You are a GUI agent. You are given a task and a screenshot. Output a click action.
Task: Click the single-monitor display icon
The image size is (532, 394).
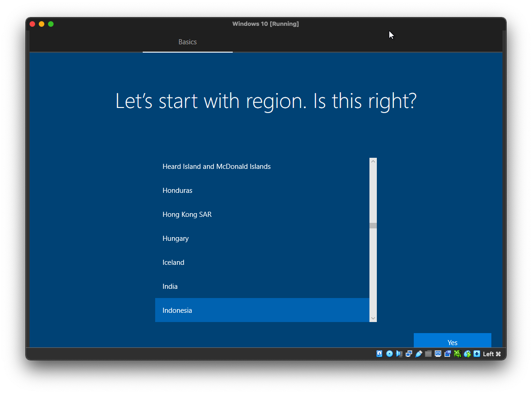(x=438, y=354)
